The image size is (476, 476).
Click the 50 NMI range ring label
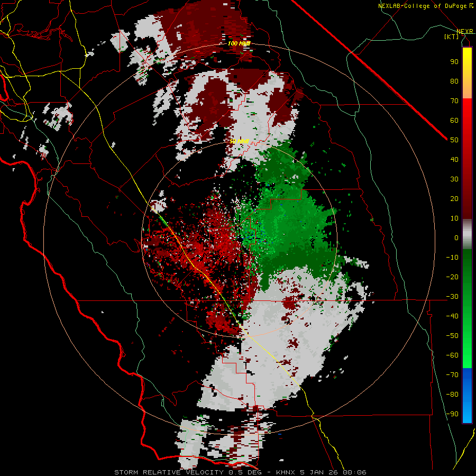click(239, 141)
